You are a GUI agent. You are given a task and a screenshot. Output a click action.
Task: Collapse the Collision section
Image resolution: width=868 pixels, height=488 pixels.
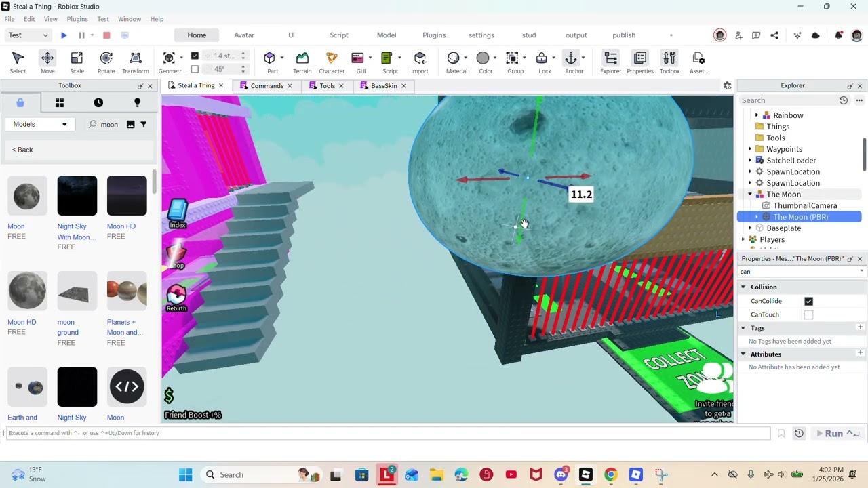click(x=743, y=287)
